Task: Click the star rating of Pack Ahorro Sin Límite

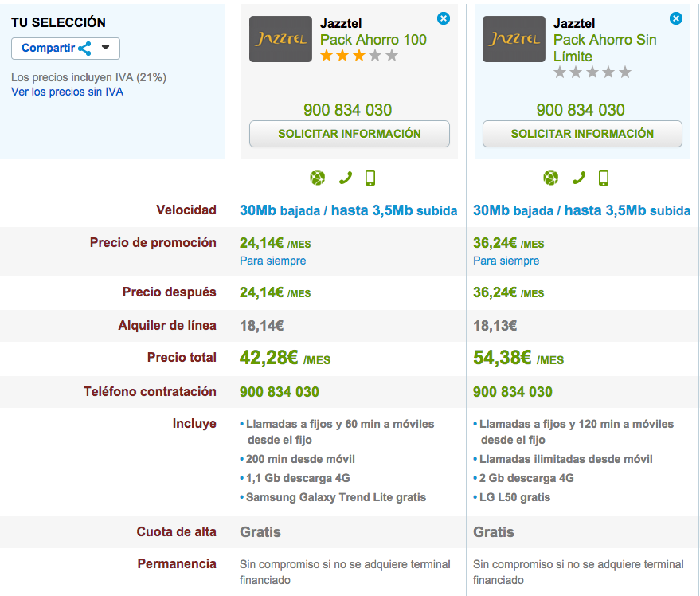Action: pyautogui.click(x=592, y=72)
